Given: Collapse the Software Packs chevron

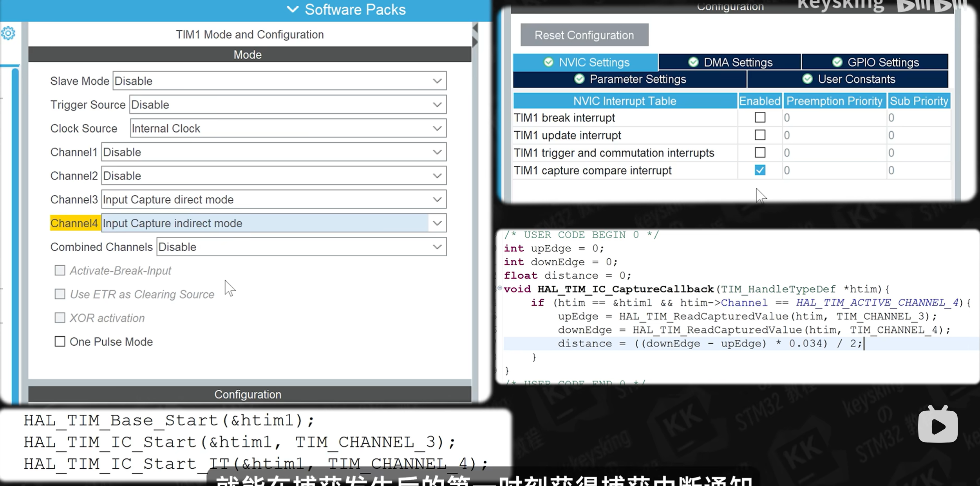Looking at the screenshot, I should coord(293,9).
